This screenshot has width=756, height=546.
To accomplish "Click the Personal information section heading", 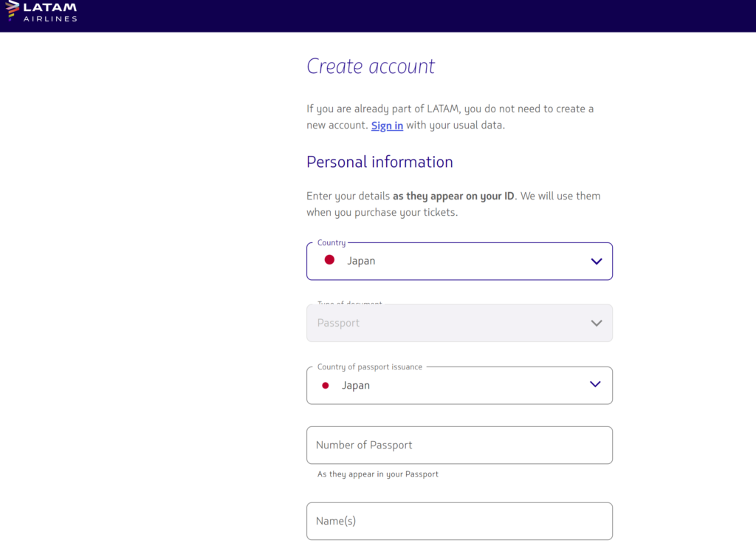I will (x=379, y=162).
